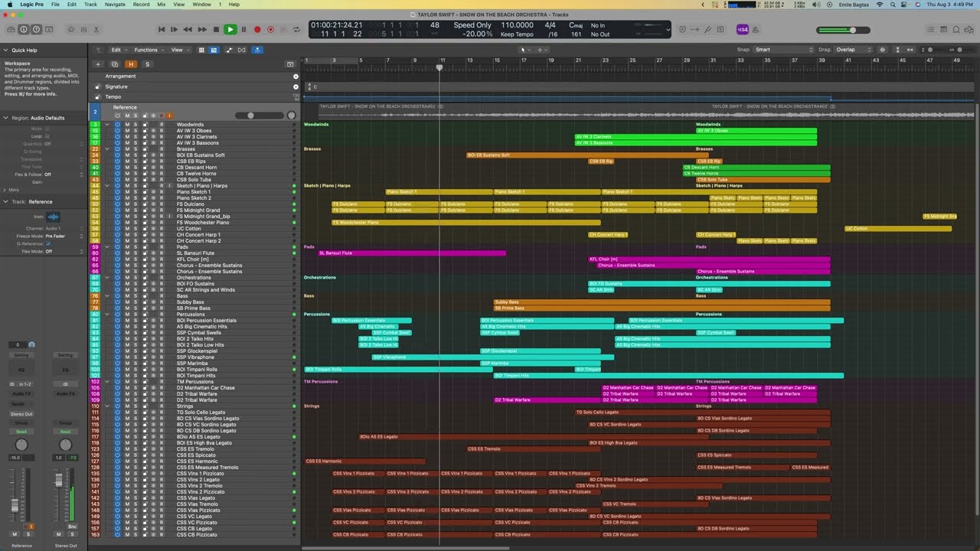Open the Mix menu in menu bar

coord(162,5)
